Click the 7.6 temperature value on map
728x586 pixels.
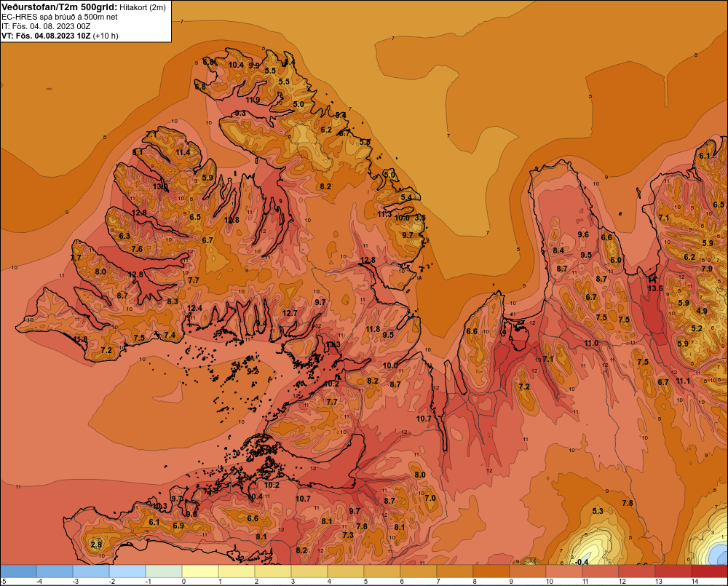click(x=137, y=249)
